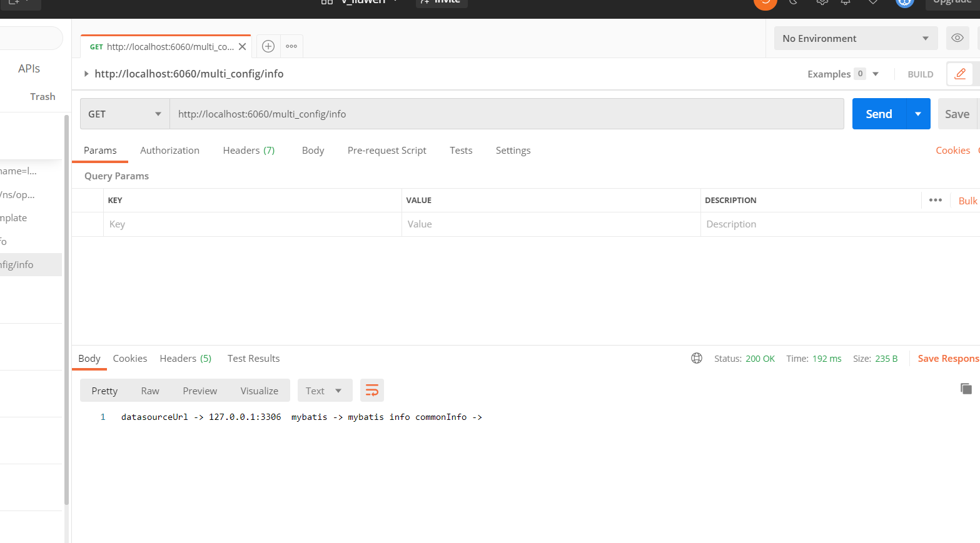Click the globe network info icon
The width and height of the screenshot is (980, 543).
click(697, 358)
